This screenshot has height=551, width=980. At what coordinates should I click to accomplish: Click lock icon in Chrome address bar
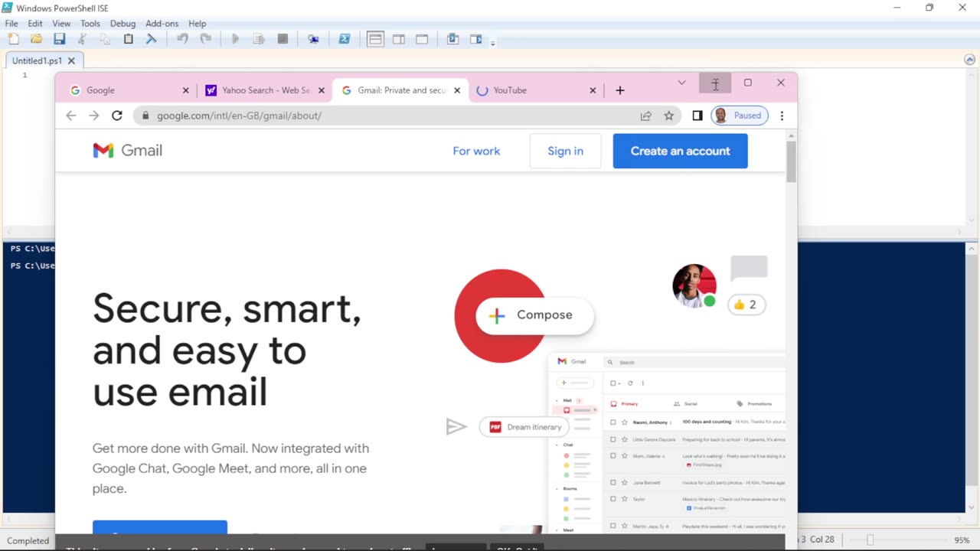tap(145, 116)
